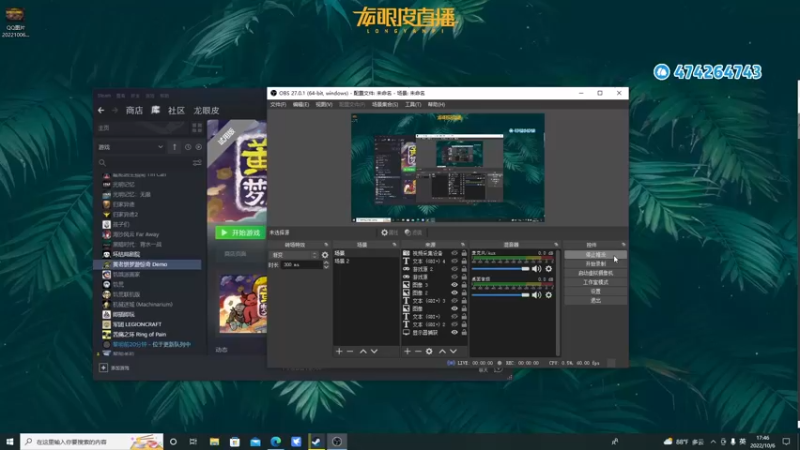Click 开始录制 to start recording
Image resolution: width=800 pixels, height=450 pixels.
coord(595,264)
